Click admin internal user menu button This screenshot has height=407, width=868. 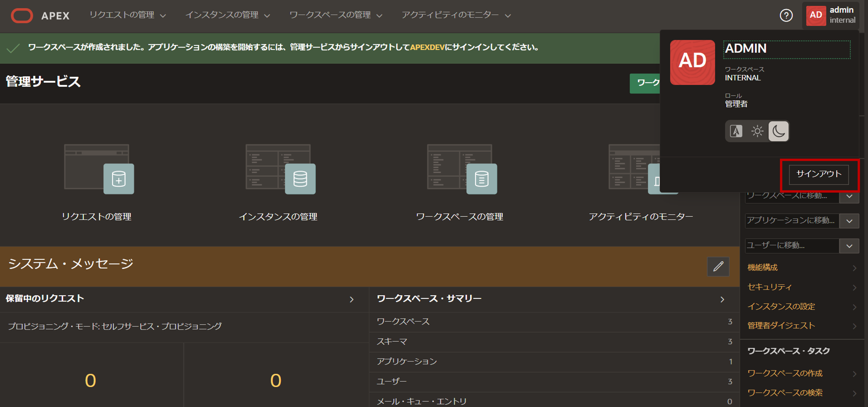831,16
